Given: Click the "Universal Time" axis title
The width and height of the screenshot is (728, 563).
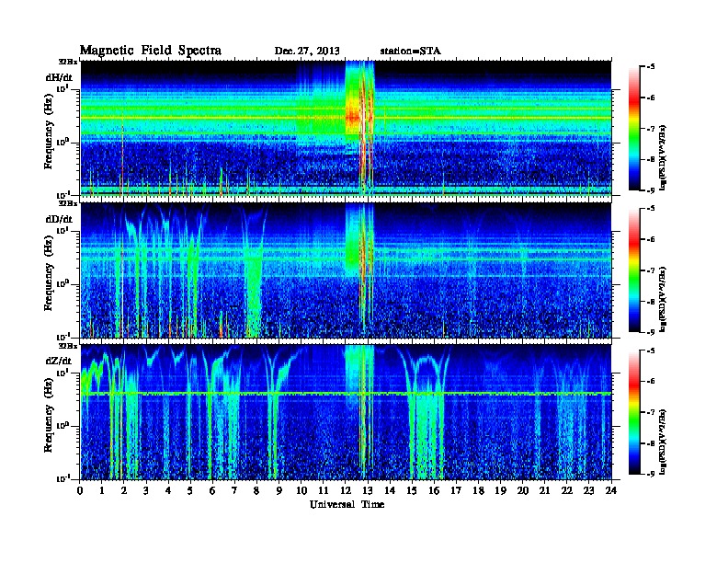Looking at the screenshot, I should (x=347, y=504).
